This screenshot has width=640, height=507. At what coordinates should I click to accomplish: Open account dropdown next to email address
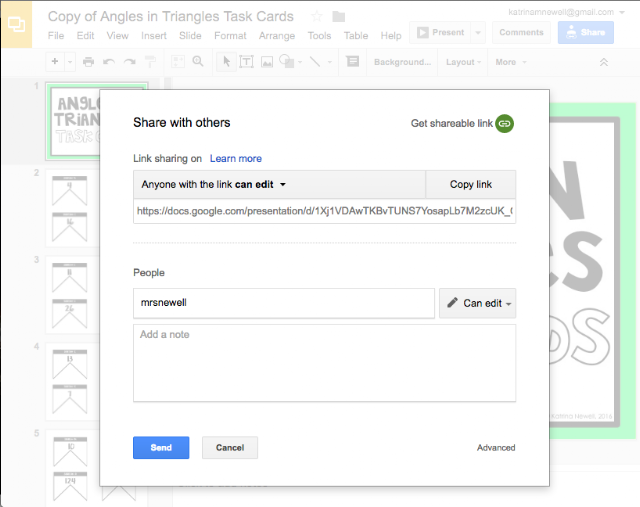point(622,13)
